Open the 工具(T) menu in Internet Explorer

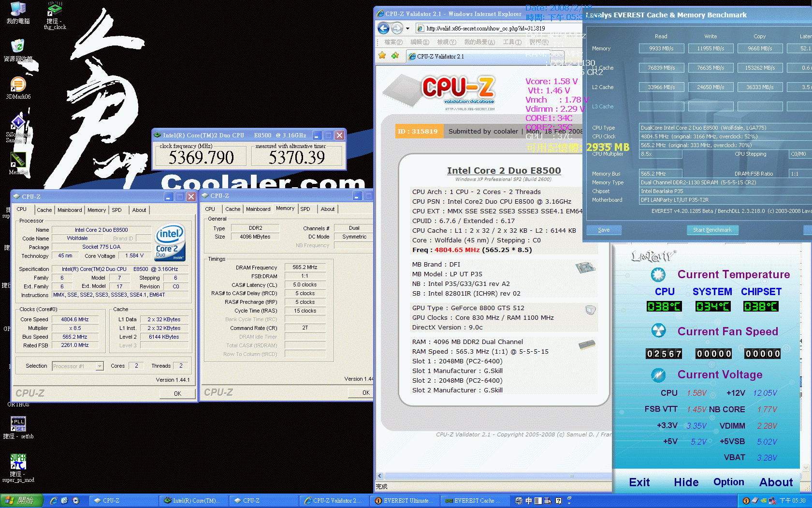512,42
